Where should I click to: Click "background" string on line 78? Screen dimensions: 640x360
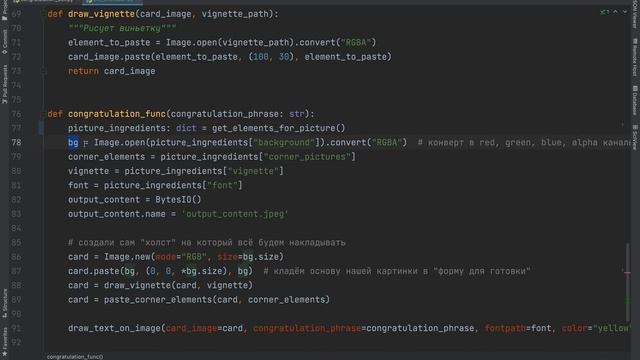284,142
